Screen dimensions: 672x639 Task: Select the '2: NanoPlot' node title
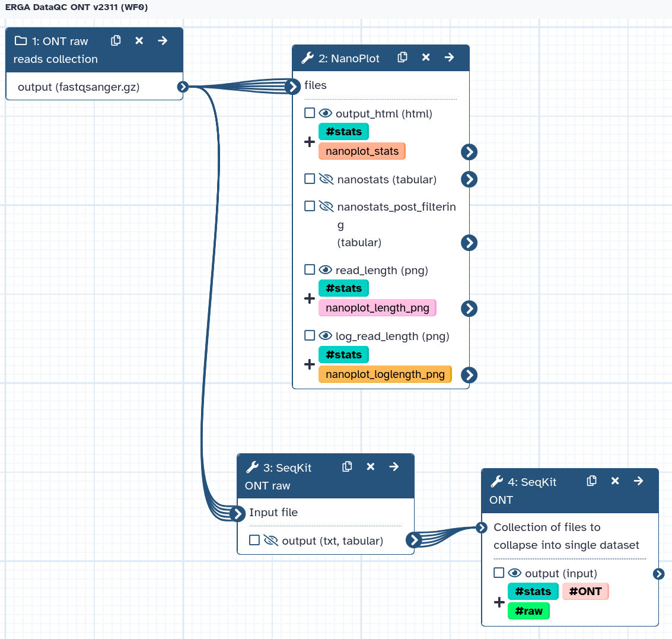click(349, 58)
